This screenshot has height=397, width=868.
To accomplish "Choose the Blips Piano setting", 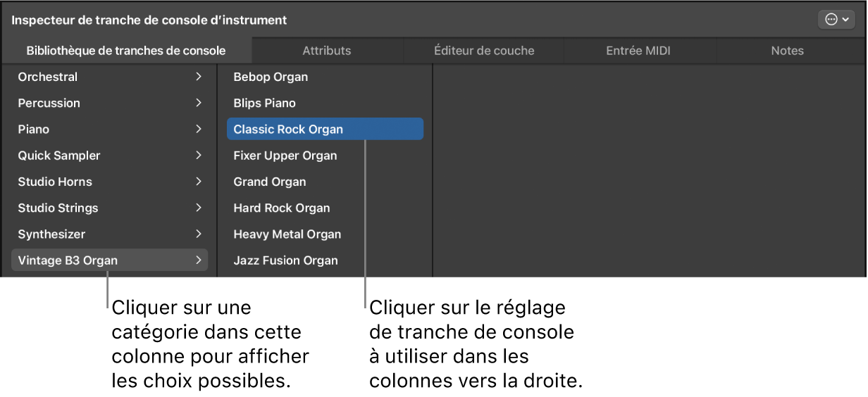I will [x=265, y=103].
